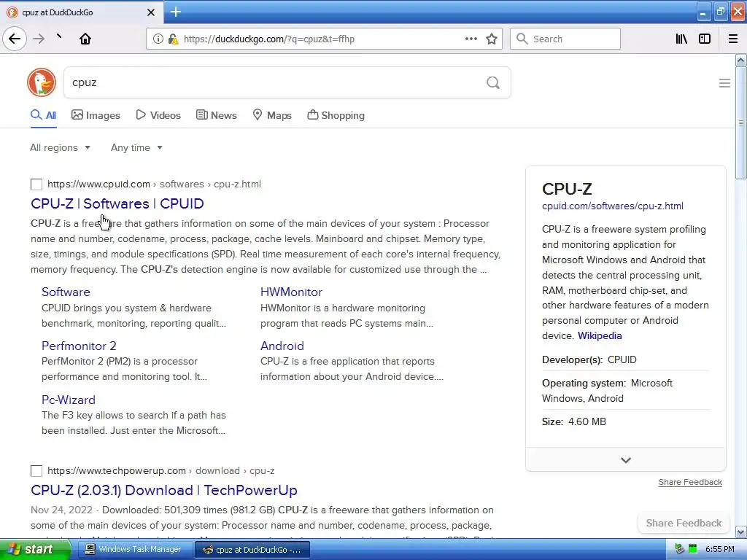Click the 6:55 PM taskbar clock
The width and height of the screenshot is (747, 560).
coord(720,549)
